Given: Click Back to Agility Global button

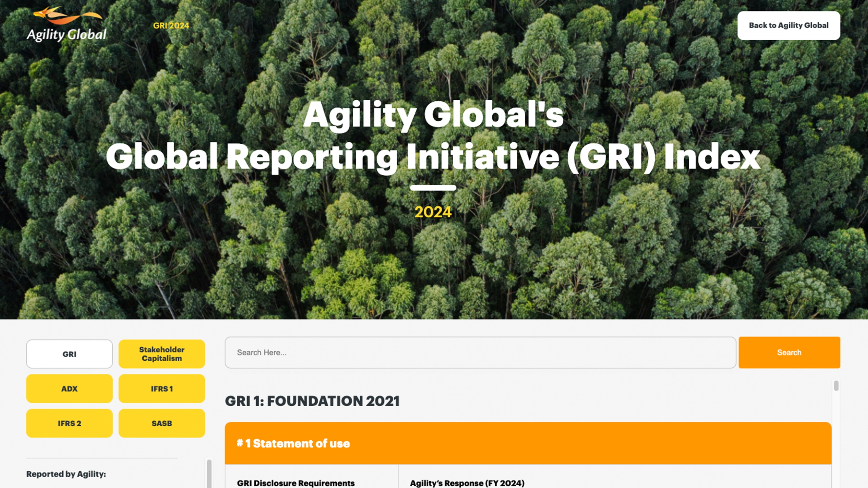Looking at the screenshot, I should (788, 25).
